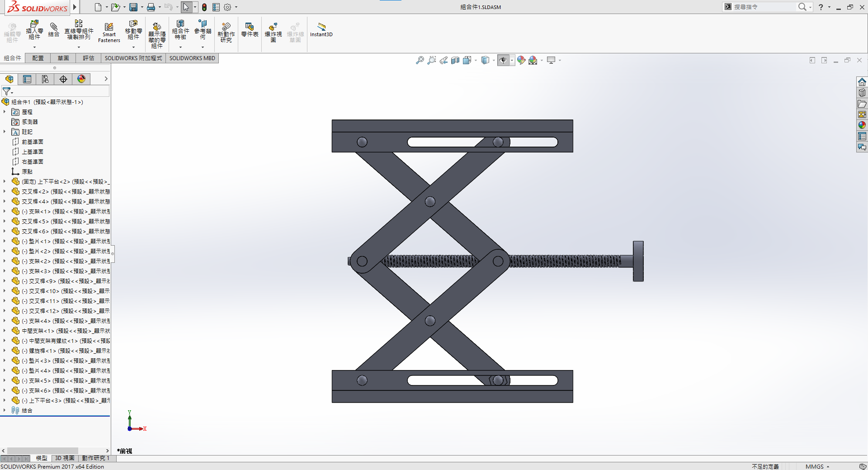Click Edit Appearance color ball icon
868x470 pixels.
point(521,60)
